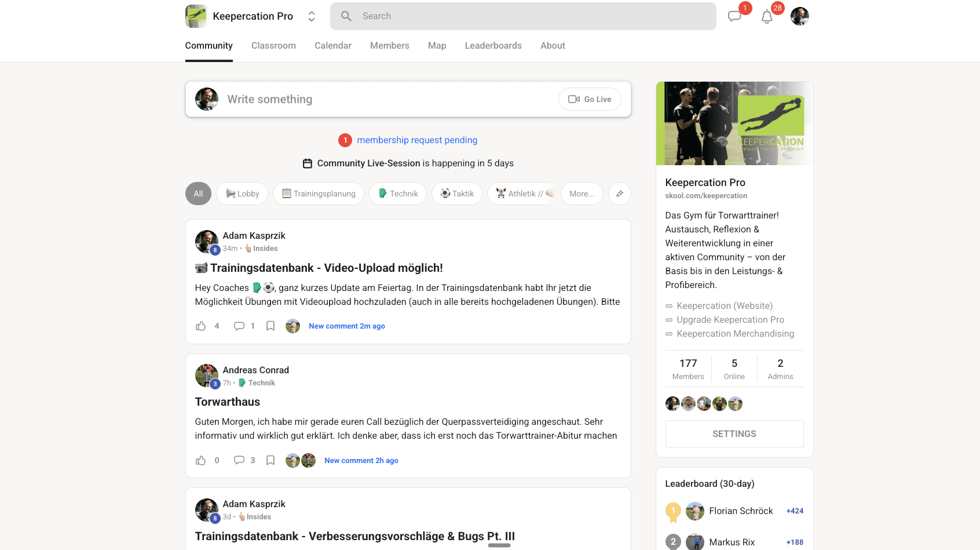
Task: View the 2 Admins
Action: [780, 369]
